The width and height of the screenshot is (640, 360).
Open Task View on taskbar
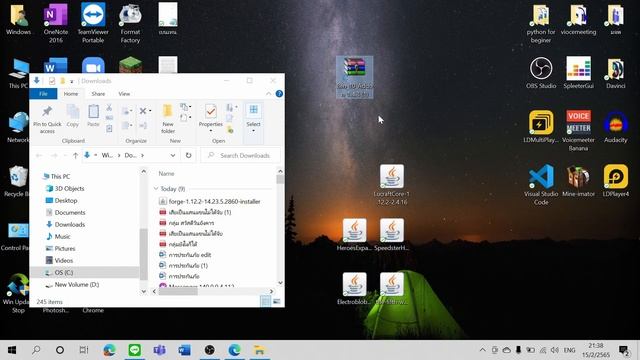tap(84, 350)
